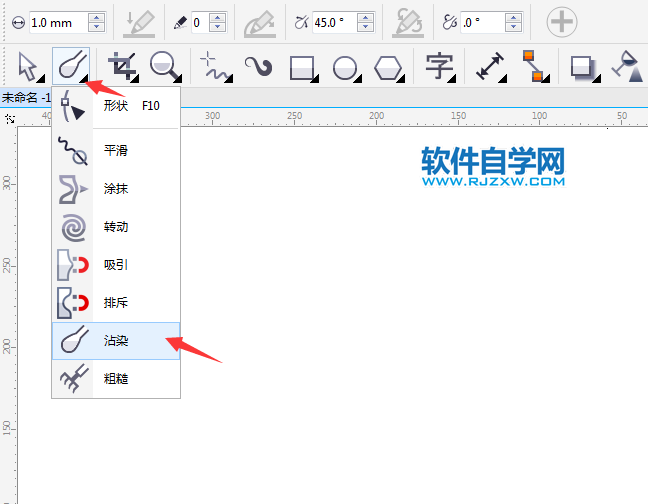
Task: Expand the Pick tool flyout arrow
Action: point(40,78)
